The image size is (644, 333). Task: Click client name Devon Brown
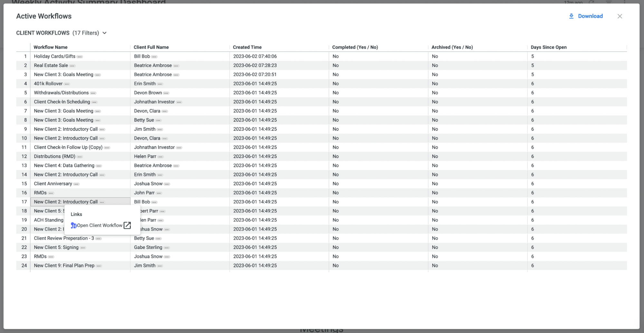coord(148,93)
